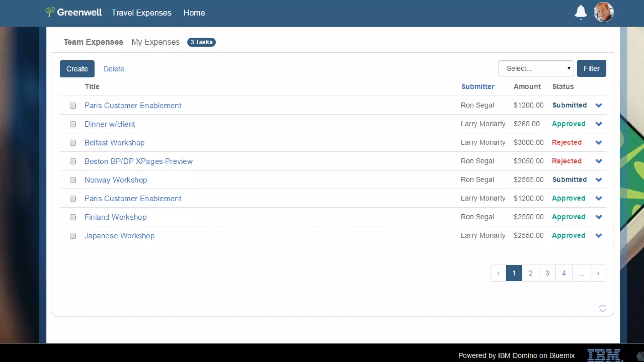
Task: Go to page 3 in pagination
Action: tap(547, 273)
